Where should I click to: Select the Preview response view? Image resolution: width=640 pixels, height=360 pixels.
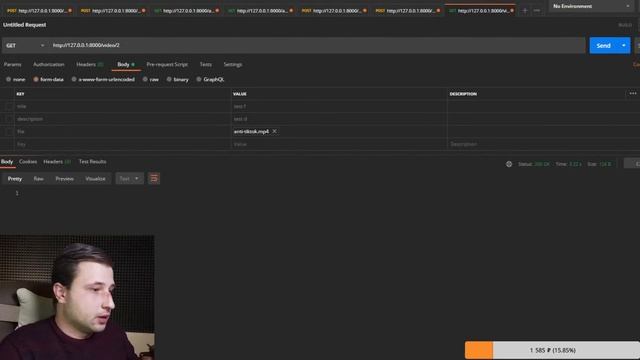pos(64,179)
